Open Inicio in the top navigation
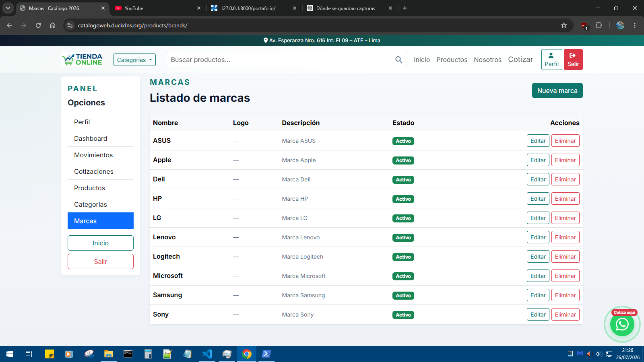Viewport: 644px width, 362px height. pyautogui.click(x=422, y=60)
